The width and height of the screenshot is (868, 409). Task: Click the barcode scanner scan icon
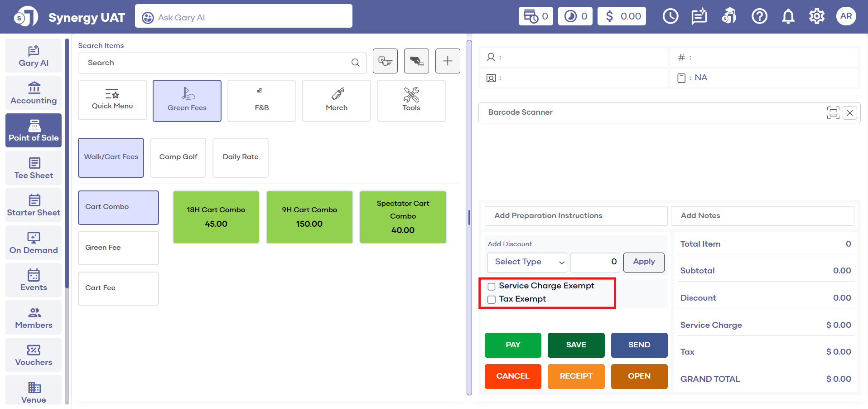(x=833, y=112)
